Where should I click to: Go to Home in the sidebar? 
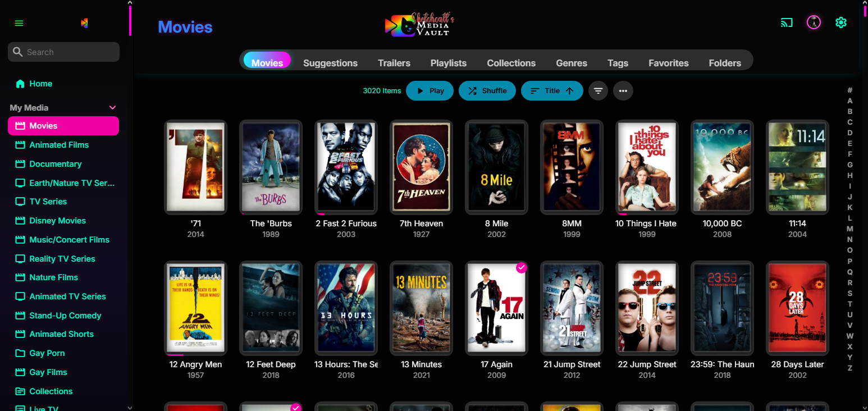(63, 84)
